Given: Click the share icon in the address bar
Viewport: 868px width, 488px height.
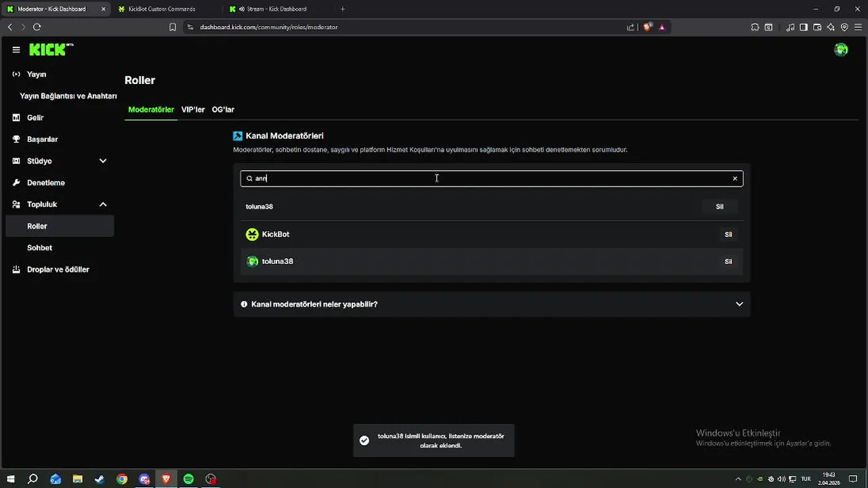Looking at the screenshot, I should [x=631, y=27].
